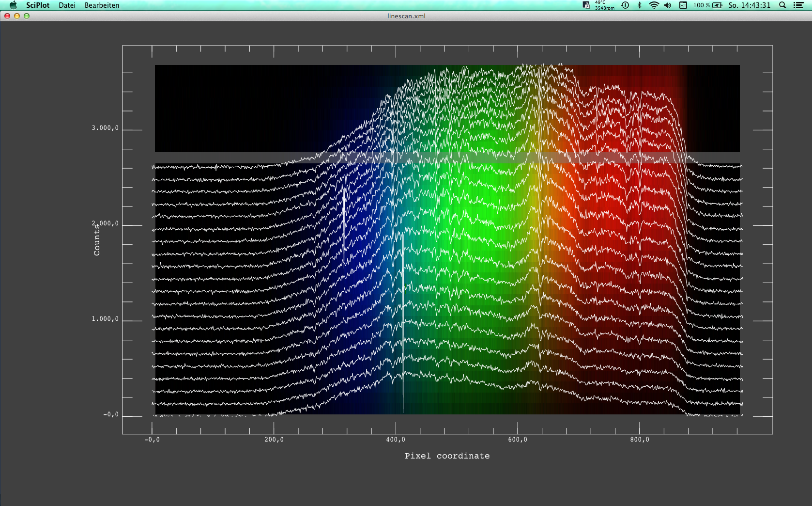
Task: Click the 400,0 x-axis tick label
Action: (396, 440)
